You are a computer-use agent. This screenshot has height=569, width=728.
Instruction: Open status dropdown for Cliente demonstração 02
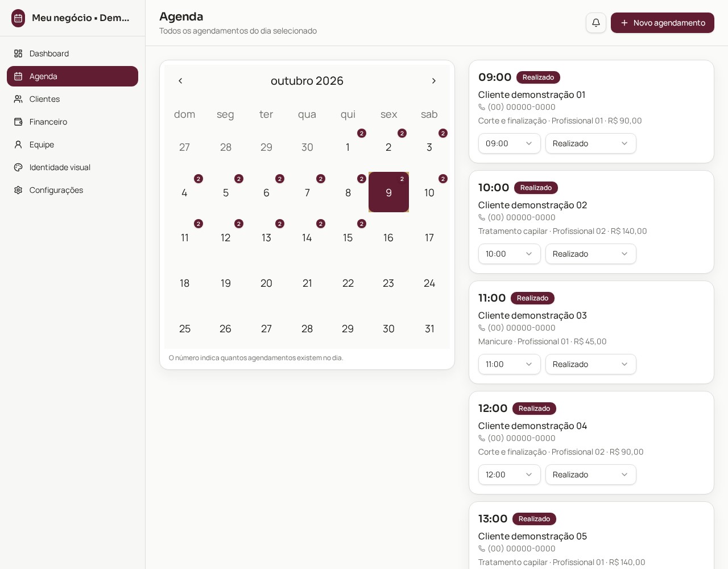591,254
